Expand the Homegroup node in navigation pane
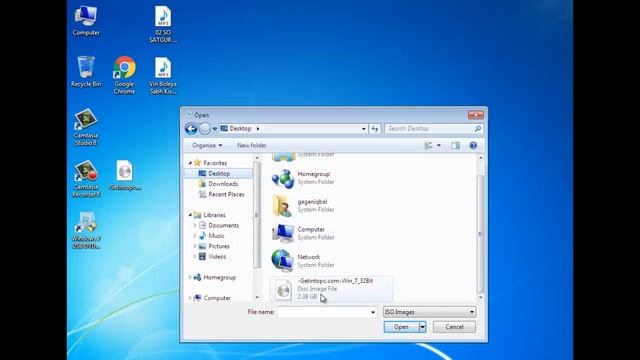640x360 pixels. coord(190,277)
